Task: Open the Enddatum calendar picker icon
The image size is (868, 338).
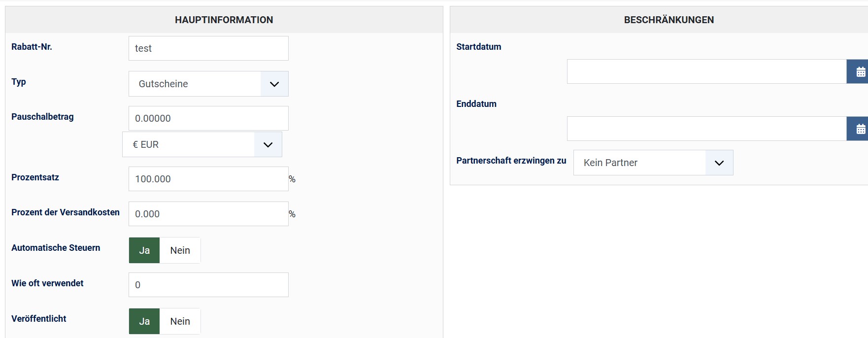Action: click(860, 129)
